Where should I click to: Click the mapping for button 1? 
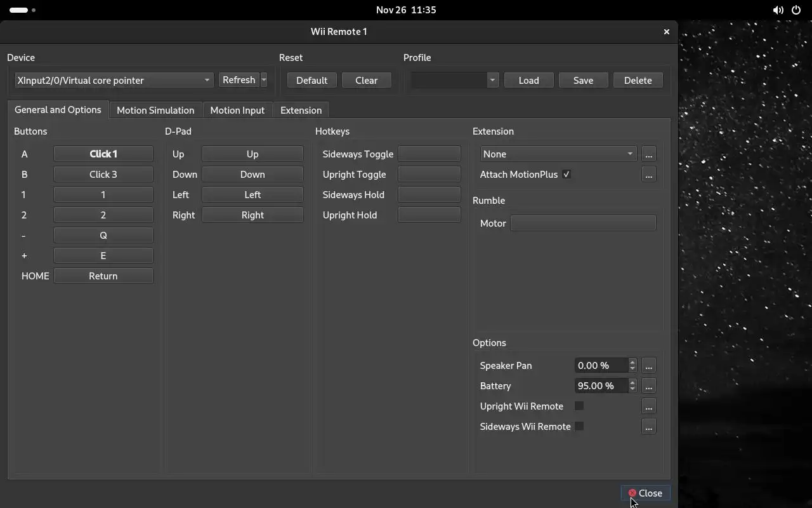pos(103,194)
